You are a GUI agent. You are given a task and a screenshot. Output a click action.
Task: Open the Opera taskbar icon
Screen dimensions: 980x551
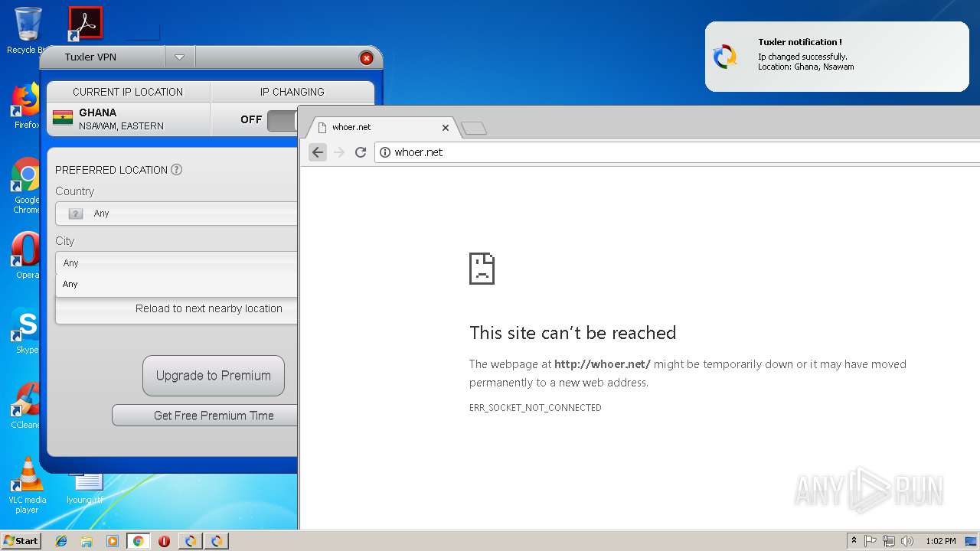[164, 541]
